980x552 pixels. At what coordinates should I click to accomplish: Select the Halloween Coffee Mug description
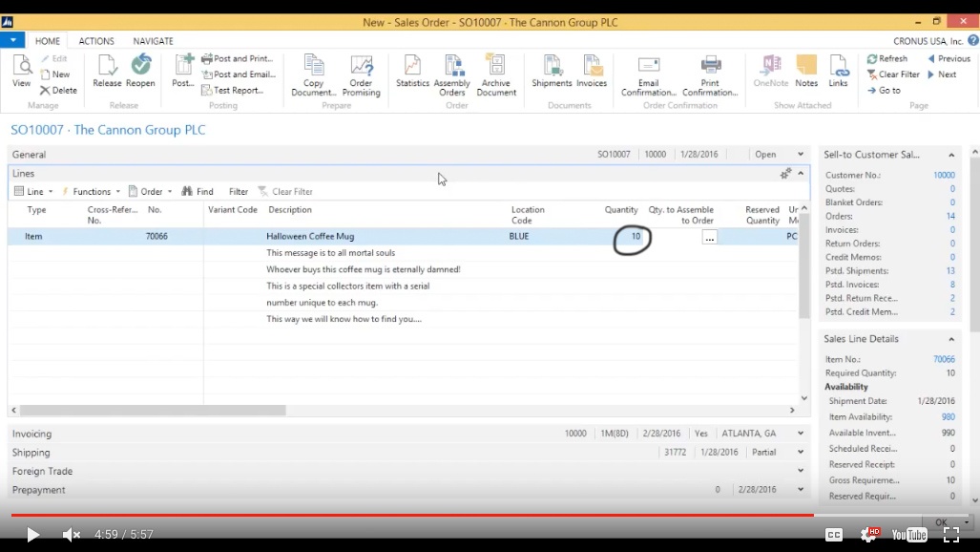coord(310,236)
